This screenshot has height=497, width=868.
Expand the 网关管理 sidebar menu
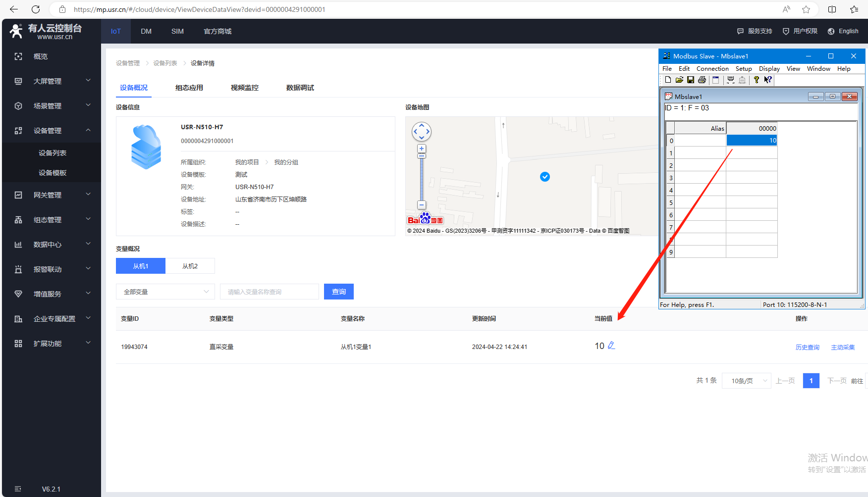[52, 195]
